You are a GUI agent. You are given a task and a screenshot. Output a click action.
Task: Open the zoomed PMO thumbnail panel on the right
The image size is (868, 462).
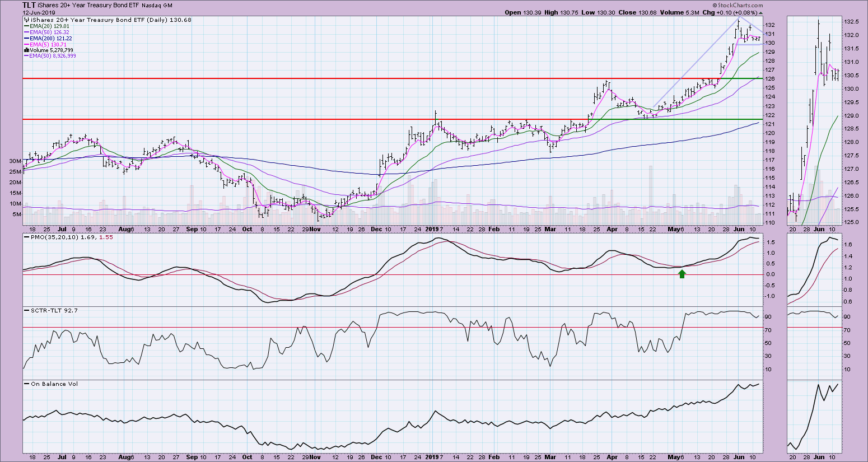pyautogui.click(x=813, y=269)
